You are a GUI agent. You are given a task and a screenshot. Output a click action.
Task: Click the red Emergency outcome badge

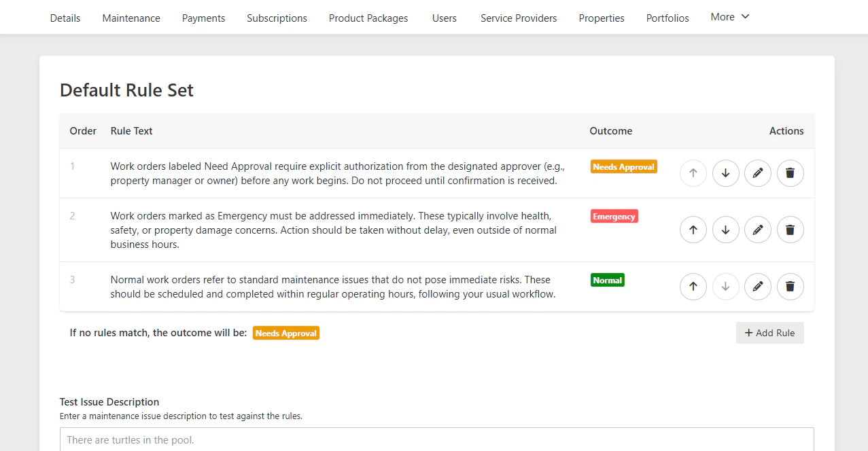click(x=614, y=217)
